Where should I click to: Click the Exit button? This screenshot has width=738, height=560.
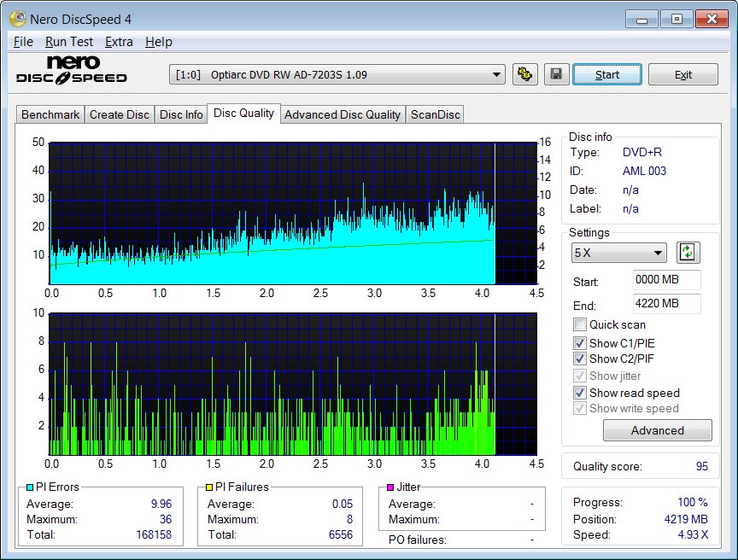(683, 75)
